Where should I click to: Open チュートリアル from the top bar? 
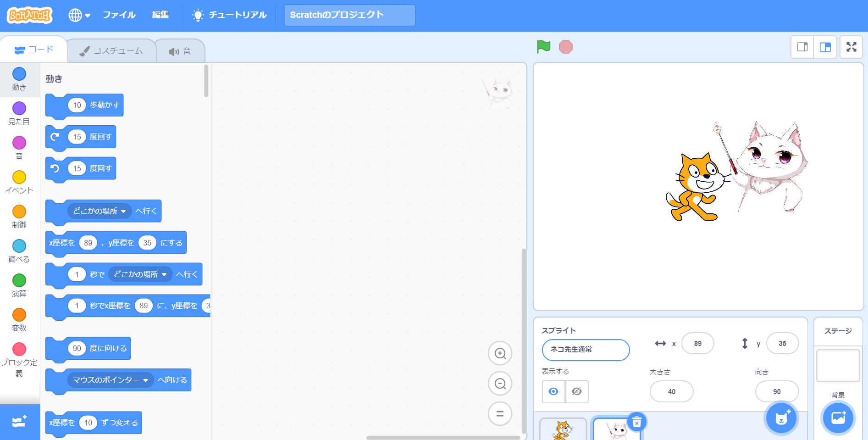[x=229, y=15]
